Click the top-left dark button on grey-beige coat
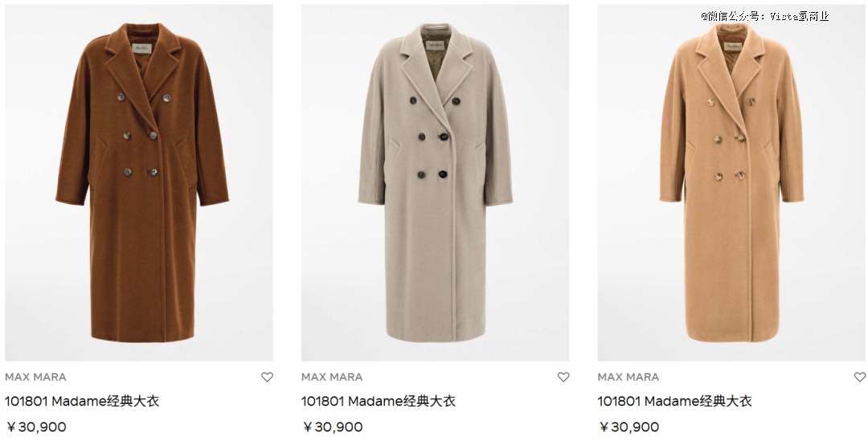This screenshot has width=868, height=441. pos(413,100)
